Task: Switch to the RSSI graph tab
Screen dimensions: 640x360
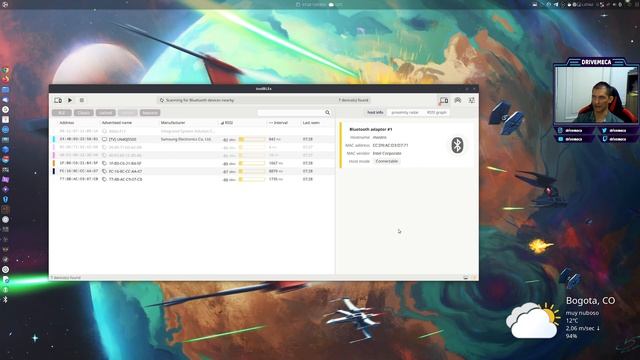Action: (436, 112)
